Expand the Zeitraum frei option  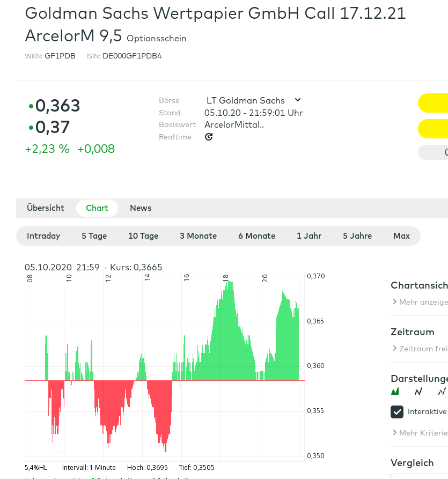tap(420, 349)
